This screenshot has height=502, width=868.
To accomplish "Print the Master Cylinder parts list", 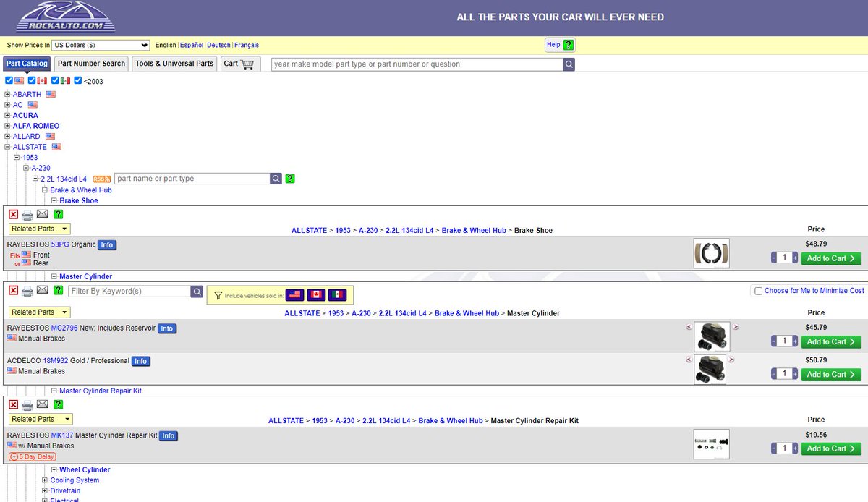I will click(x=27, y=291).
